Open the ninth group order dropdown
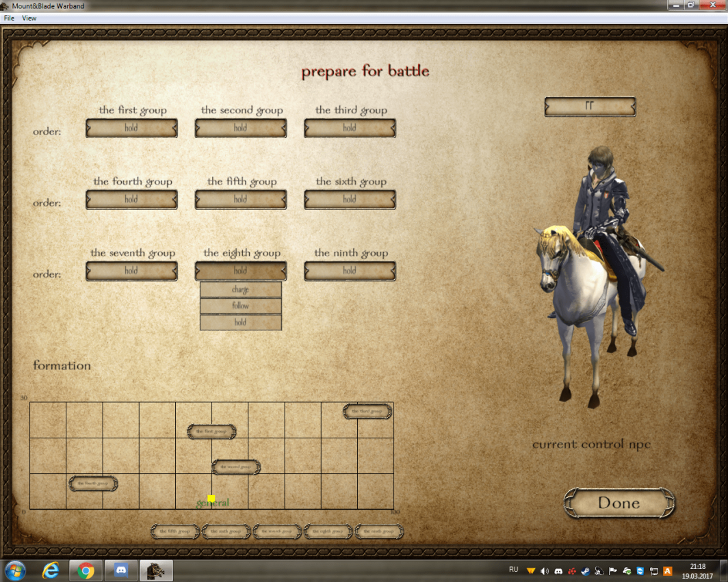The image size is (728, 582). point(350,271)
